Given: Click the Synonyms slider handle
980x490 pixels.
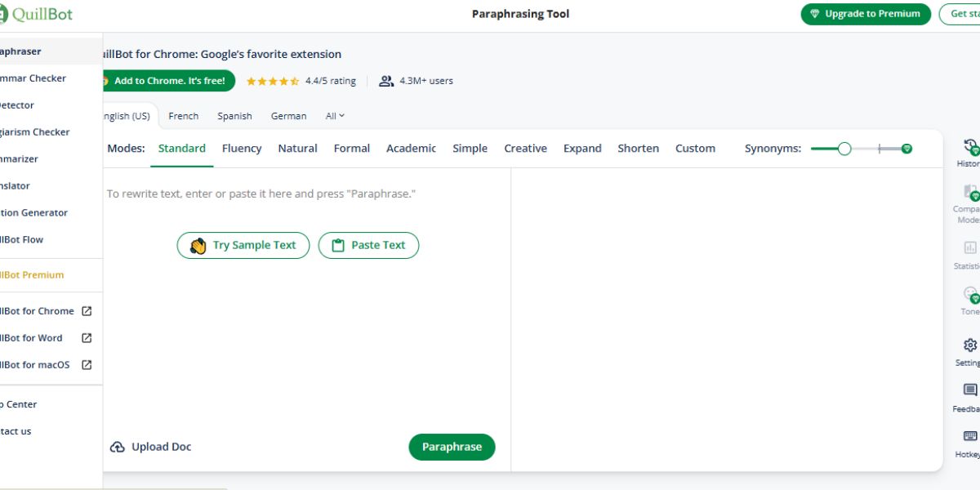Looking at the screenshot, I should point(844,149).
